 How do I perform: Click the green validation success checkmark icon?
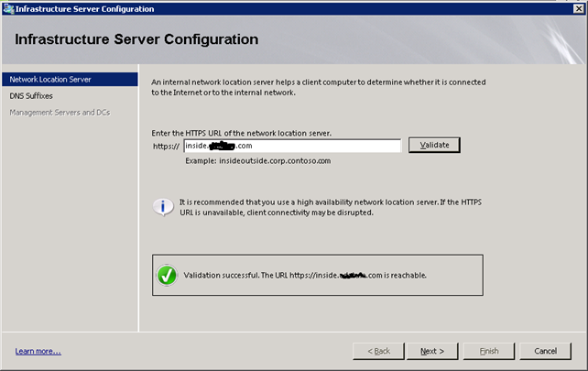166,275
